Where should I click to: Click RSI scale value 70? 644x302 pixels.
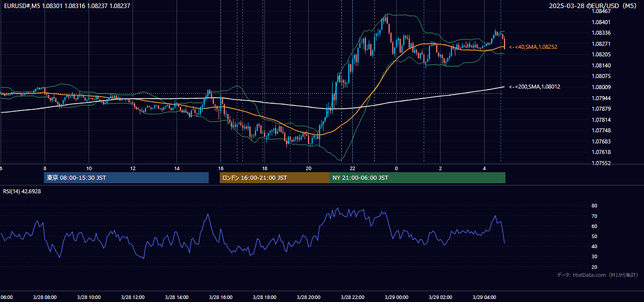[x=594, y=216]
